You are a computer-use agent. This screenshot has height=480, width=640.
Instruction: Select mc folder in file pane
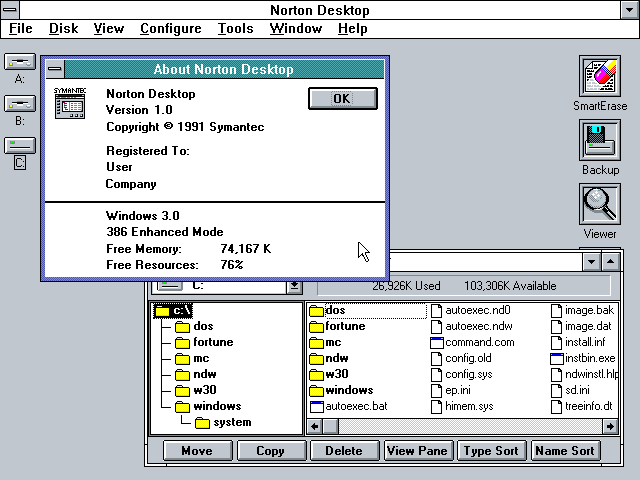[325, 342]
